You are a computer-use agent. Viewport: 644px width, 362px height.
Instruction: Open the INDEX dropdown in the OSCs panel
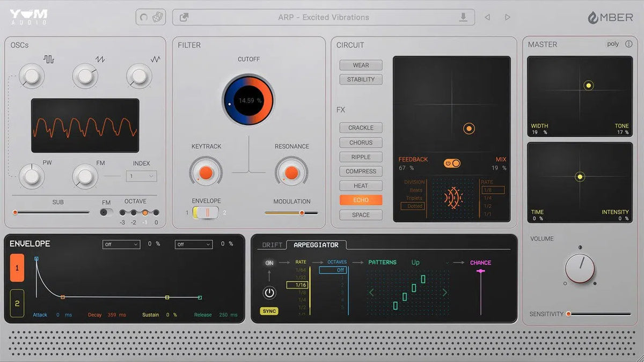pyautogui.click(x=140, y=176)
